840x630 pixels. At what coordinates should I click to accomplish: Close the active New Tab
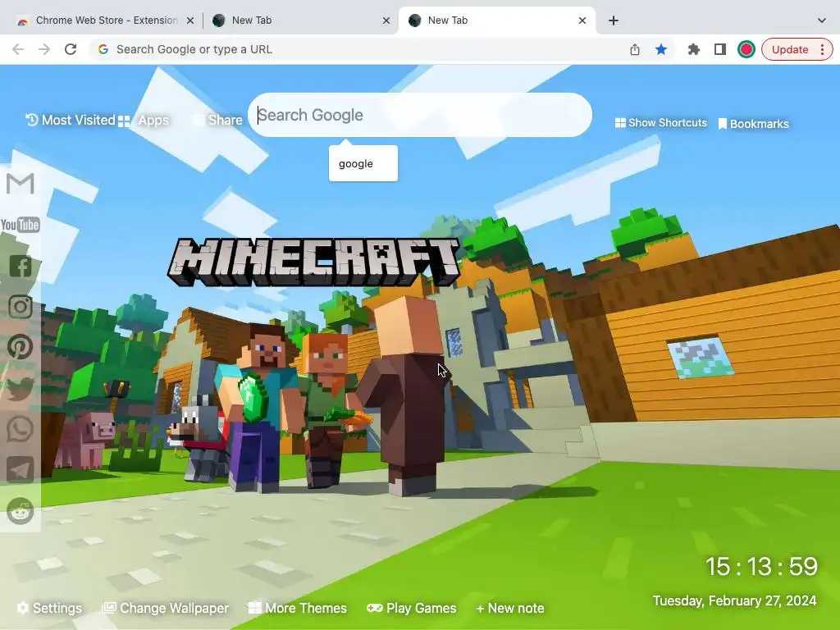[x=582, y=21]
